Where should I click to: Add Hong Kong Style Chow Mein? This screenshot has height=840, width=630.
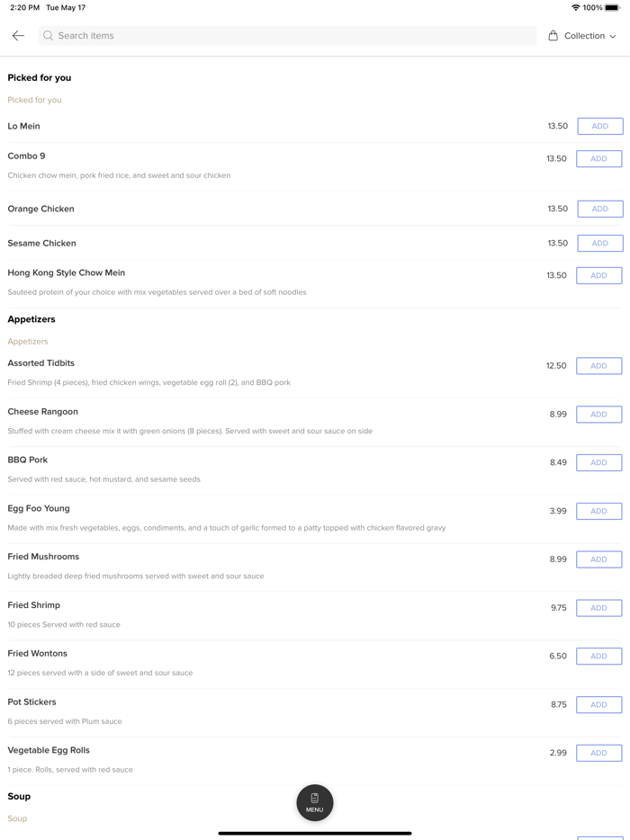599,276
